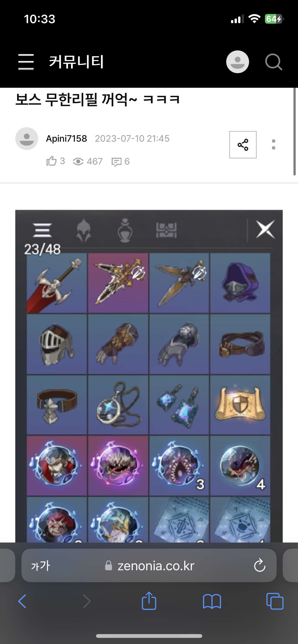Click the 커뮤니티 header title

coord(76,62)
